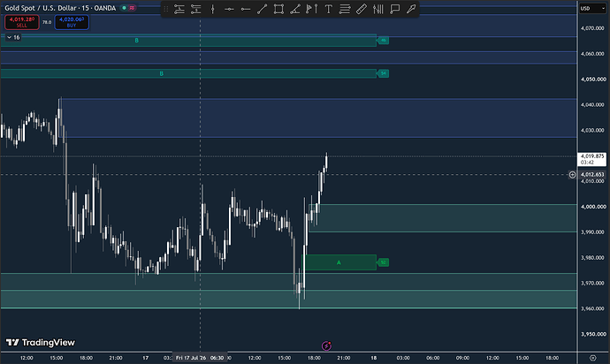Select the trend line drawing tool

tap(263, 9)
